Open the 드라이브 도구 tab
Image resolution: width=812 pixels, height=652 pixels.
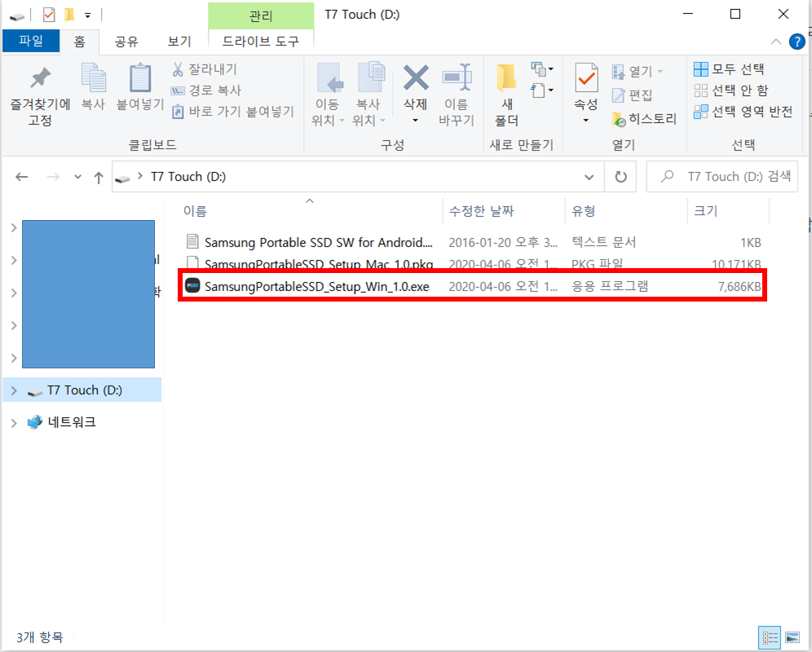(x=261, y=42)
